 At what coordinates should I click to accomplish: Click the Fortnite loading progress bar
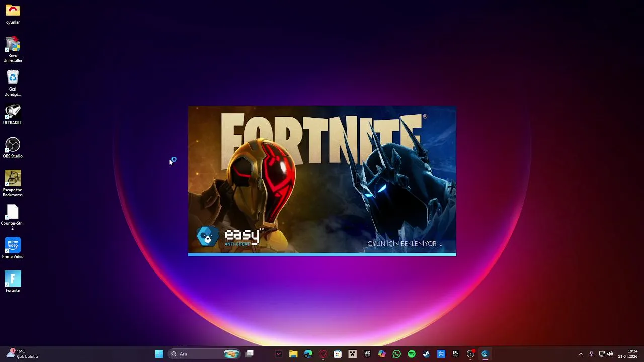tap(322, 254)
